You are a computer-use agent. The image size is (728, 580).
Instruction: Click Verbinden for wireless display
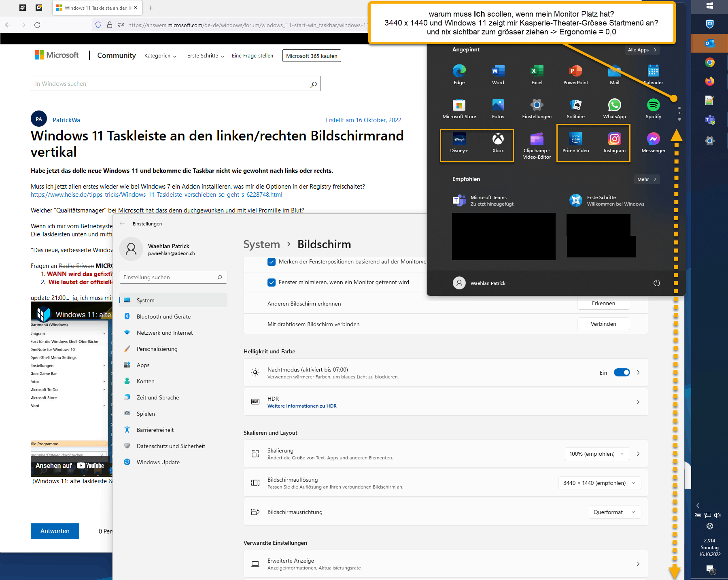pyautogui.click(x=603, y=324)
